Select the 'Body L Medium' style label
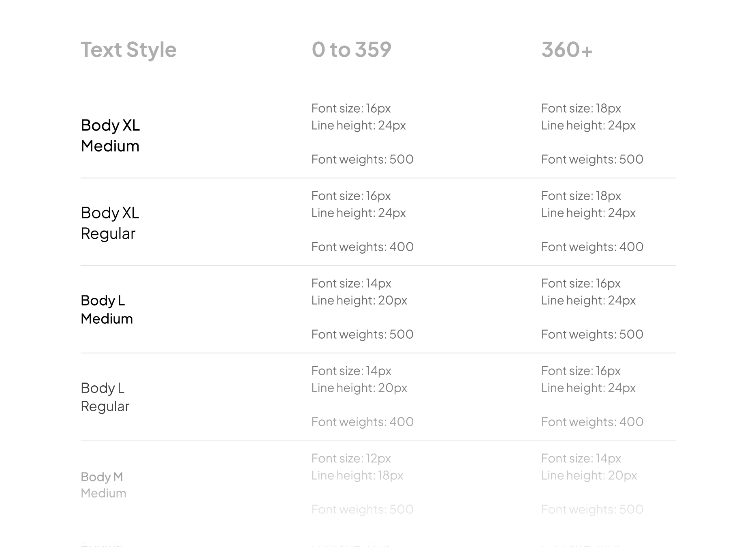The height and width of the screenshot is (547, 756). [x=107, y=310]
